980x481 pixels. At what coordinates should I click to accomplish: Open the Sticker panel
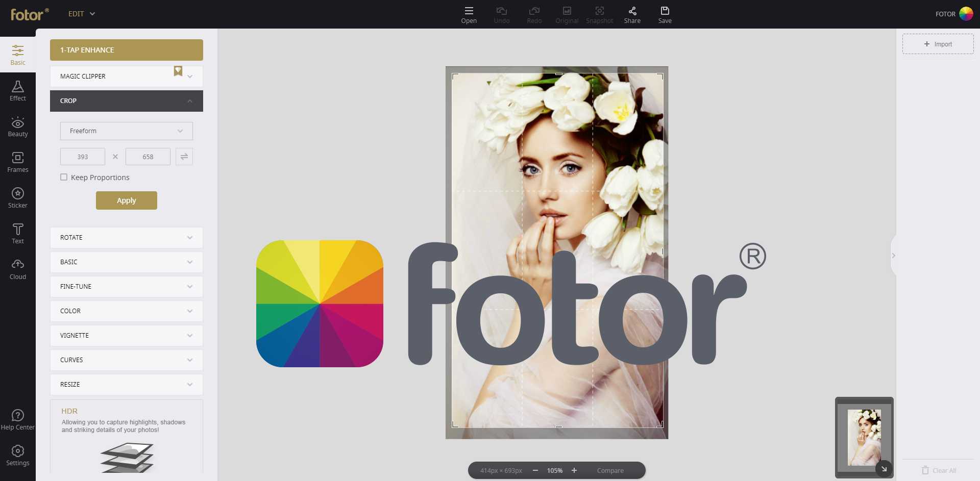(18, 198)
